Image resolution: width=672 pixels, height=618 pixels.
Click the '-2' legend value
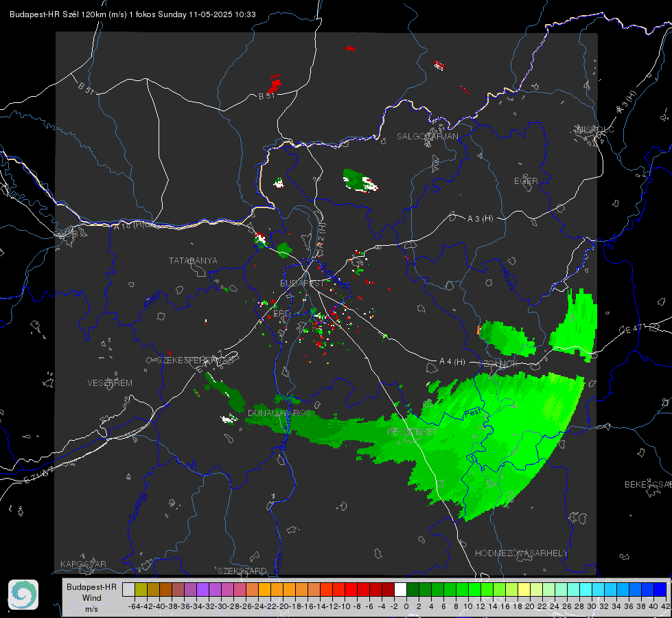393,606
